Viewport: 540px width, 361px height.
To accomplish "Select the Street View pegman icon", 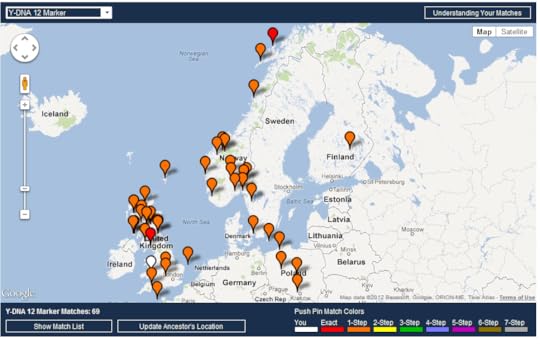I will (25, 84).
